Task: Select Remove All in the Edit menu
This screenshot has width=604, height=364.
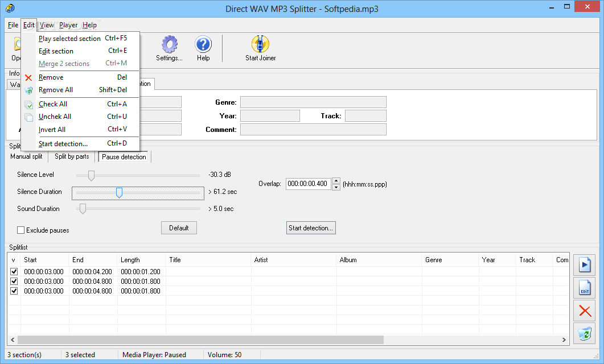Action: click(80, 90)
